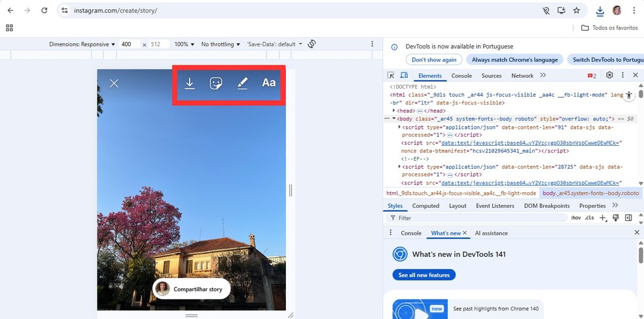Switch to the Event Listeners tab
This screenshot has width=644, height=319.
coord(495,206)
